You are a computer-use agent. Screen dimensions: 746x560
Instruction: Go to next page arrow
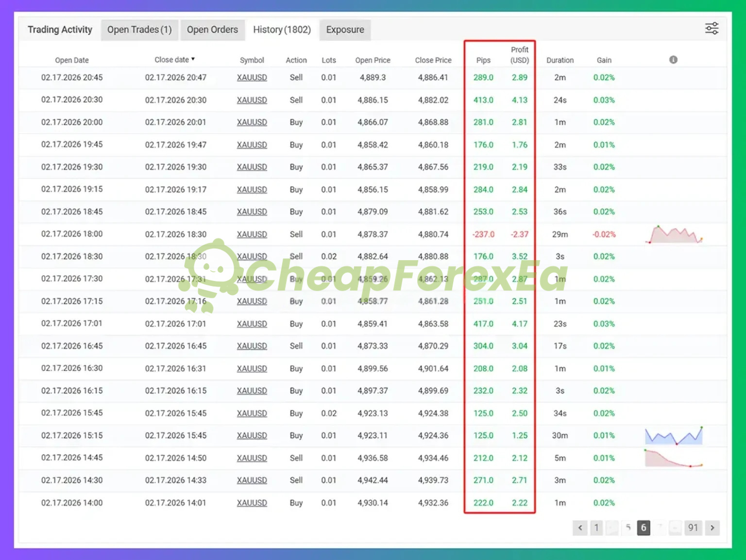point(712,527)
